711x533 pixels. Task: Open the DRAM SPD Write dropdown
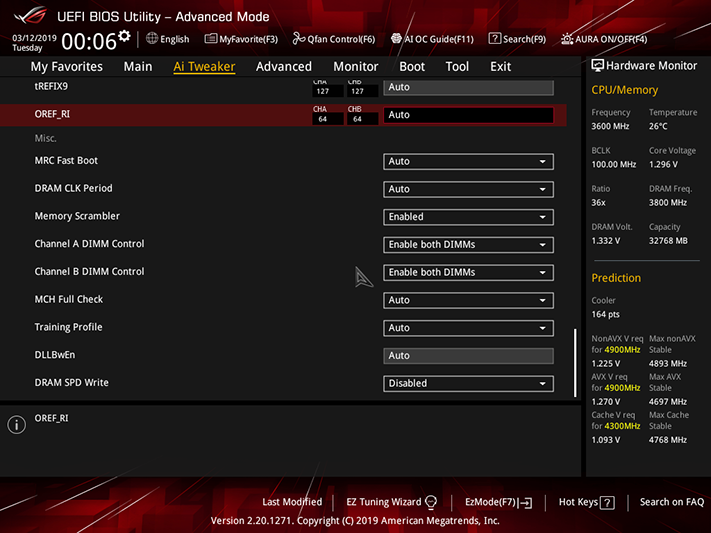[468, 383]
